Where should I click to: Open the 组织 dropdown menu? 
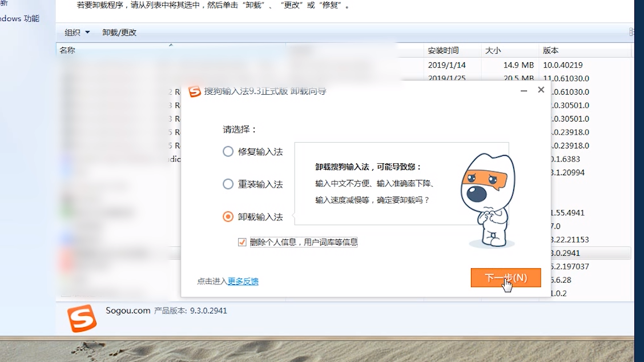[77, 33]
